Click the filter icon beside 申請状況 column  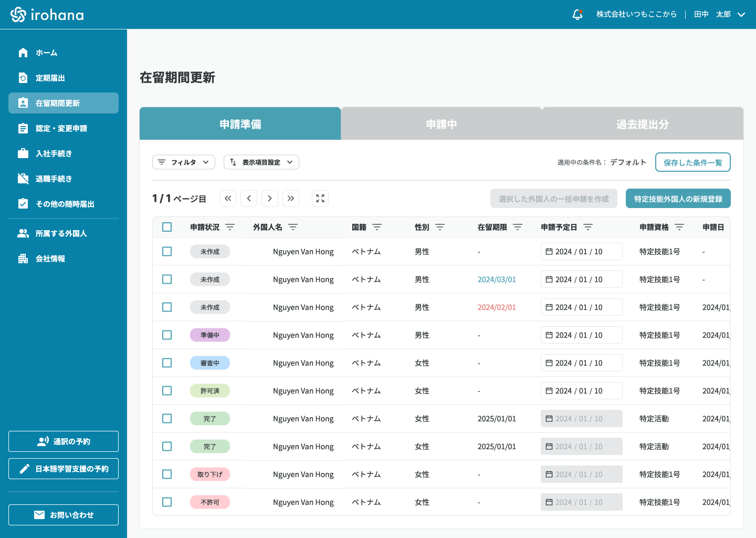[230, 227]
